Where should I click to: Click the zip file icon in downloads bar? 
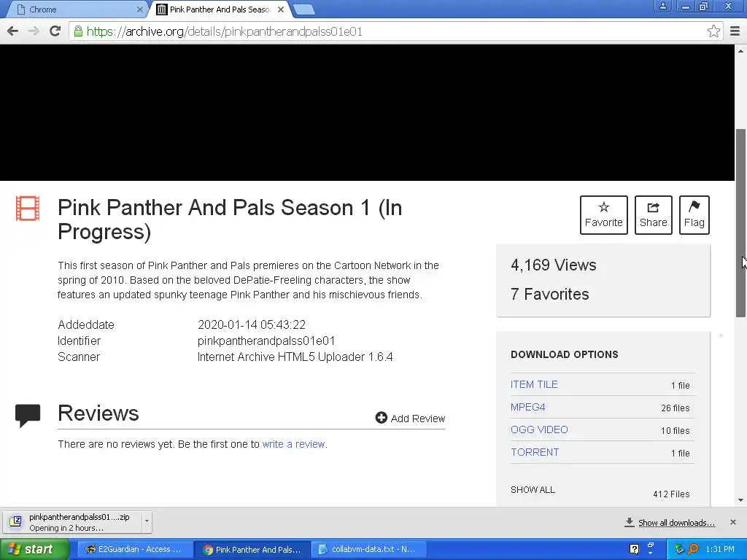[16, 521]
